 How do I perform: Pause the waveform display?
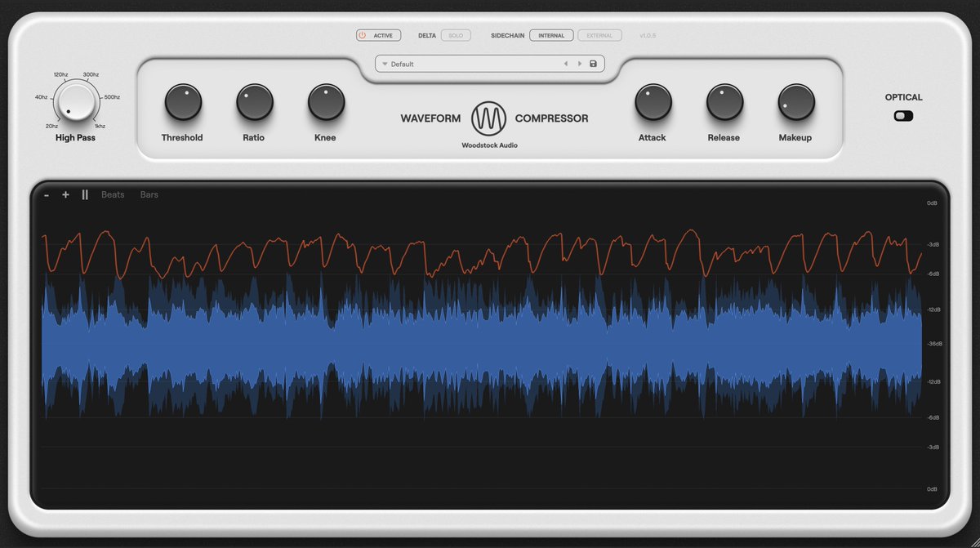(84, 194)
